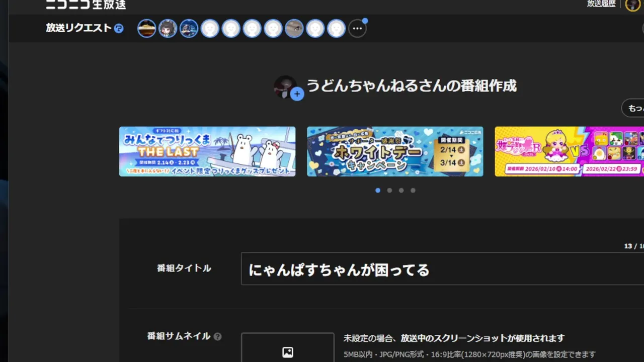This screenshot has width=644, height=362.
Task: Click the 番組サムネイル field label
Action: click(179, 336)
